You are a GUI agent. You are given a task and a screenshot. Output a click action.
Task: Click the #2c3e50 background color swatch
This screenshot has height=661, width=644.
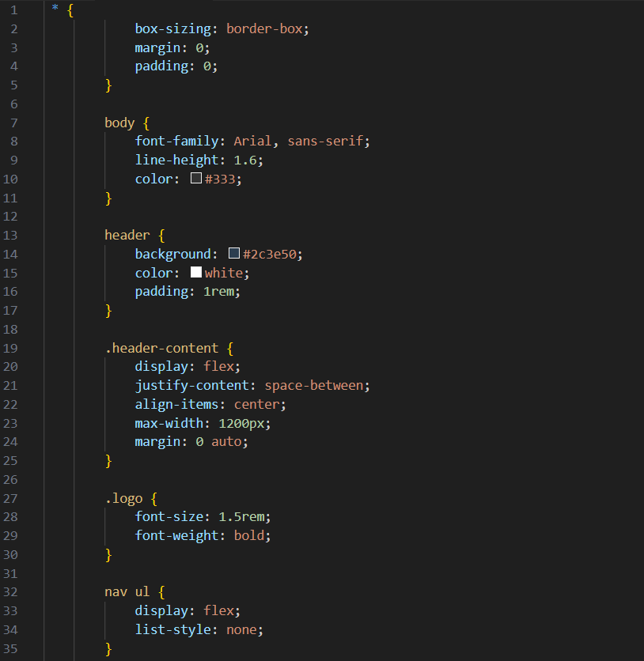pos(234,254)
